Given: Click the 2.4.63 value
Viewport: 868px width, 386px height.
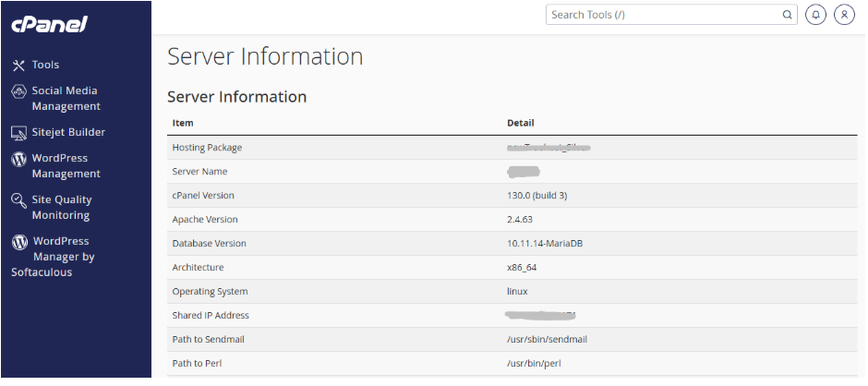Looking at the screenshot, I should tap(520, 219).
